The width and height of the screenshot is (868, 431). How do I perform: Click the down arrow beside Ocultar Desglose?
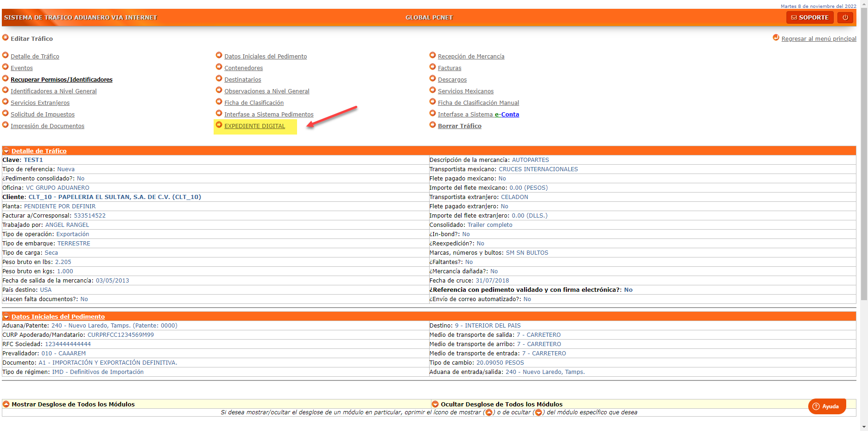click(436, 404)
